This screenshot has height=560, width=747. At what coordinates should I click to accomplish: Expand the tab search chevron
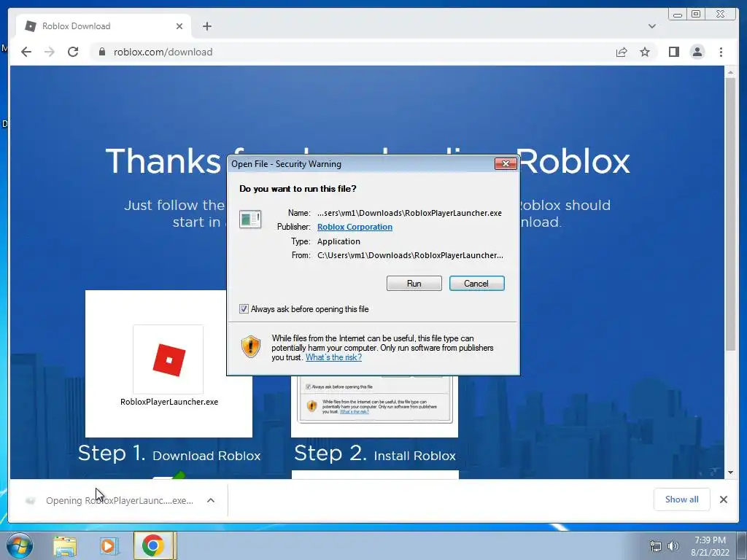click(651, 26)
